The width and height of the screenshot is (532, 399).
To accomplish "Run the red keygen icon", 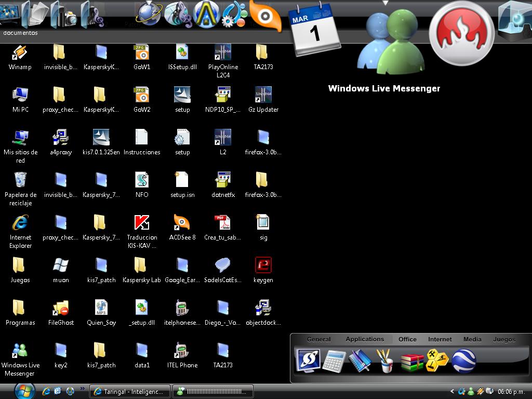I will coord(263,265).
